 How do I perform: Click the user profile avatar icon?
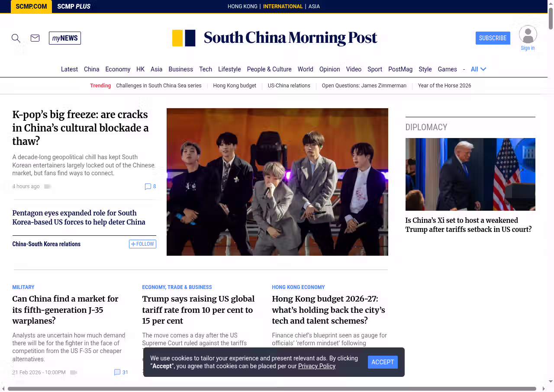528,35
